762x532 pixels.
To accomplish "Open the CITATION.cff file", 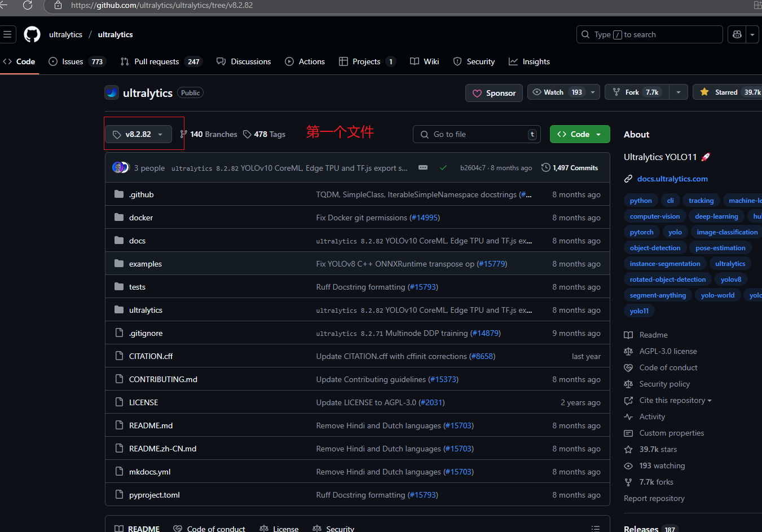I will point(151,356).
